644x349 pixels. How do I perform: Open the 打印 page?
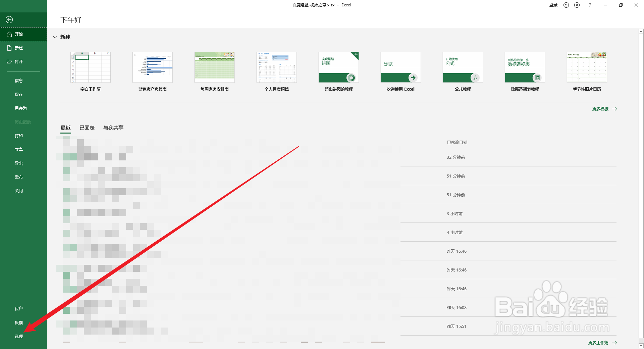click(x=23, y=136)
